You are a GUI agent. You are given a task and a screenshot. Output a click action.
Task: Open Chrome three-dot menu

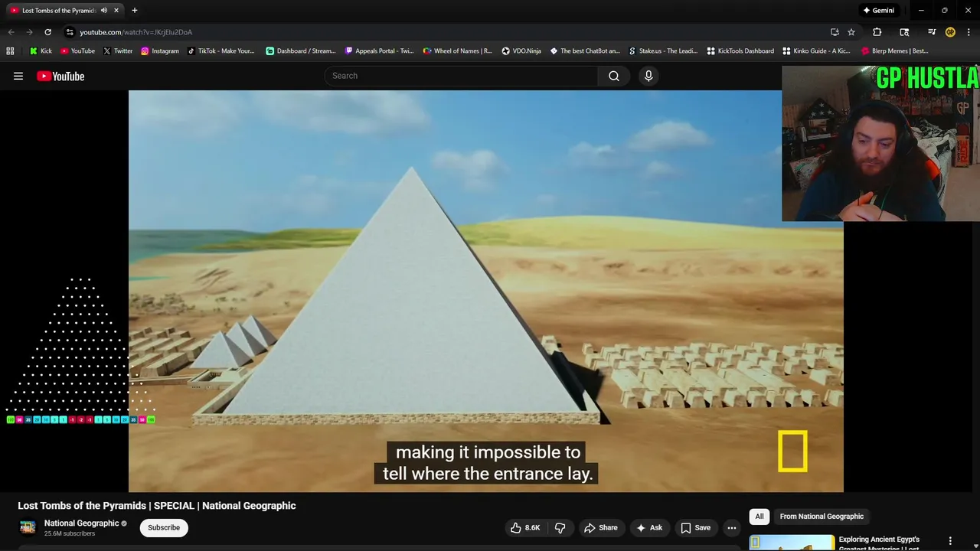point(969,32)
